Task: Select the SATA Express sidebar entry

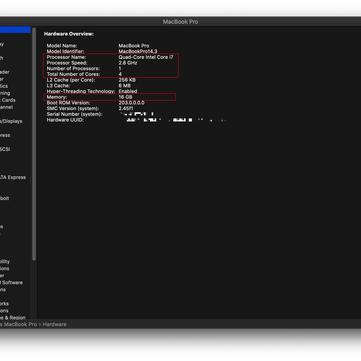Action: [13, 177]
